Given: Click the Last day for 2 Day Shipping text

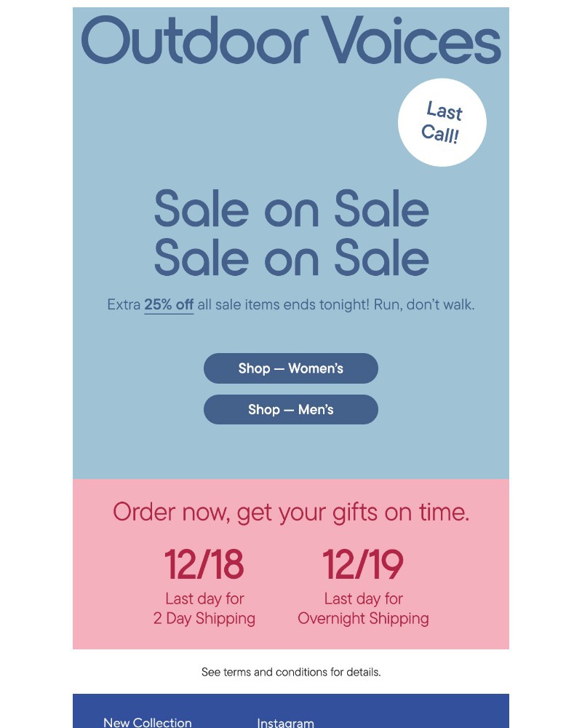Looking at the screenshot, I should [204, 609].
